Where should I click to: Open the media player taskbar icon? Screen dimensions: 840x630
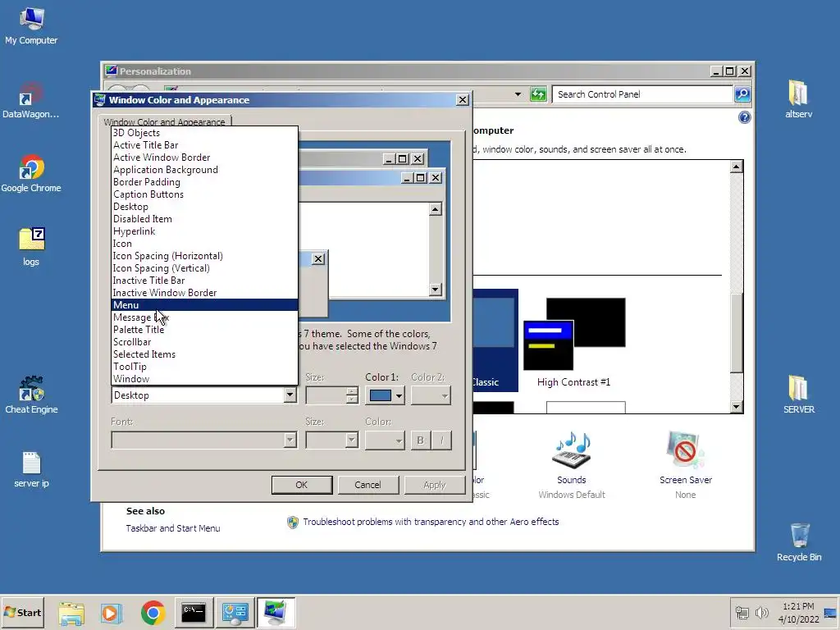tap(112, 613)
